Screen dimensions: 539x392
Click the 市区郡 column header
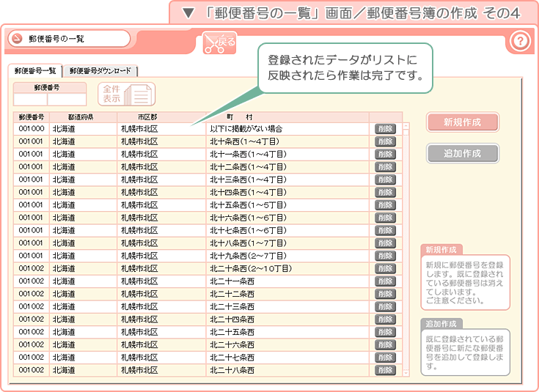147,117
